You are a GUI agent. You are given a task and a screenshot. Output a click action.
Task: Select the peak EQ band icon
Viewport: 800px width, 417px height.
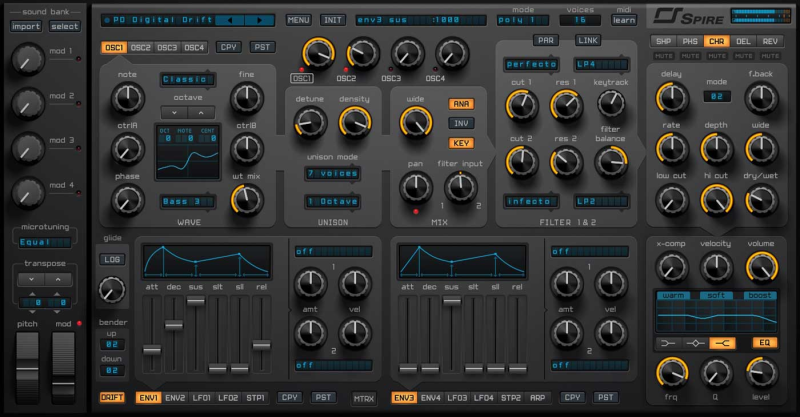pos(695,343)
